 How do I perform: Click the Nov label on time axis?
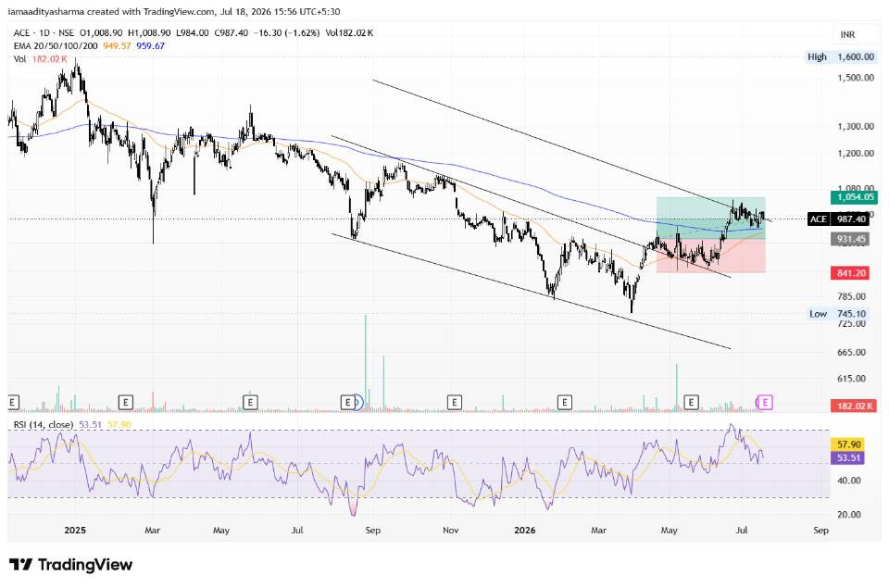point(450,531)
